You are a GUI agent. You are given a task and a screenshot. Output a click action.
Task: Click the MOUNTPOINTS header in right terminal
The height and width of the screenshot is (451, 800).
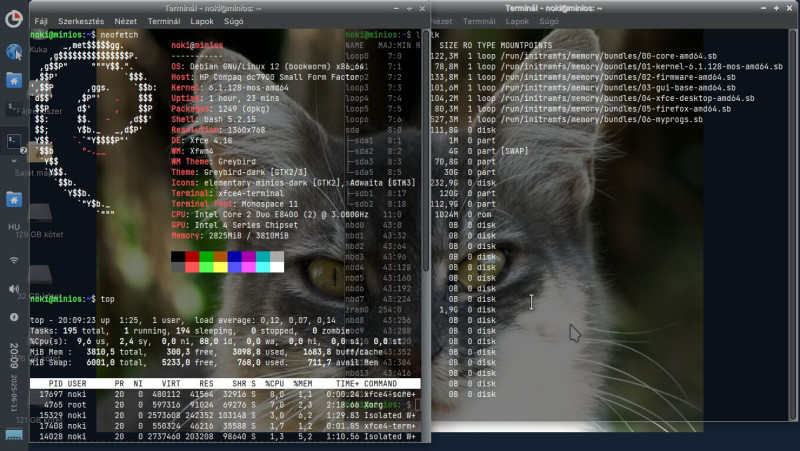(526, 45)
